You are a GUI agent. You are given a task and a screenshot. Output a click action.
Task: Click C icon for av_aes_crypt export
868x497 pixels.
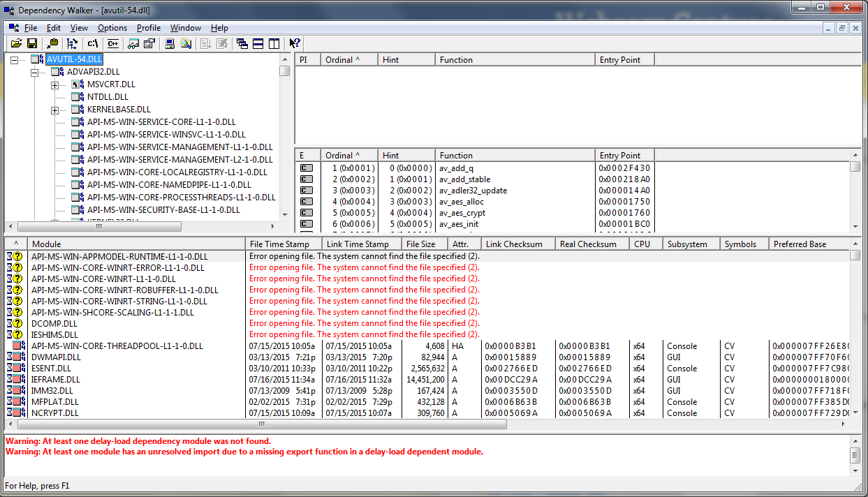click(x=306, y=213)
